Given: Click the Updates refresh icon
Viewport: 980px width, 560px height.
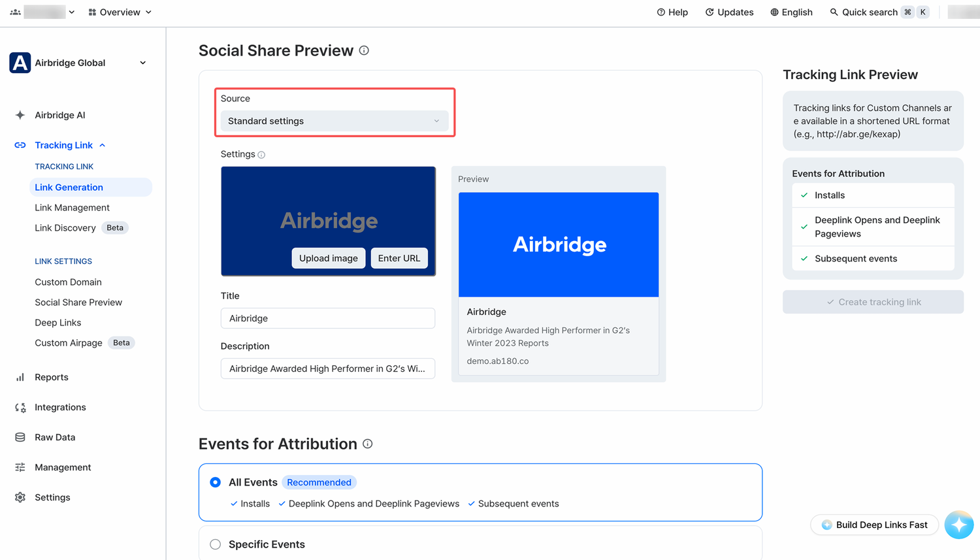Looking at the screenshot, I should click(710, 12).
